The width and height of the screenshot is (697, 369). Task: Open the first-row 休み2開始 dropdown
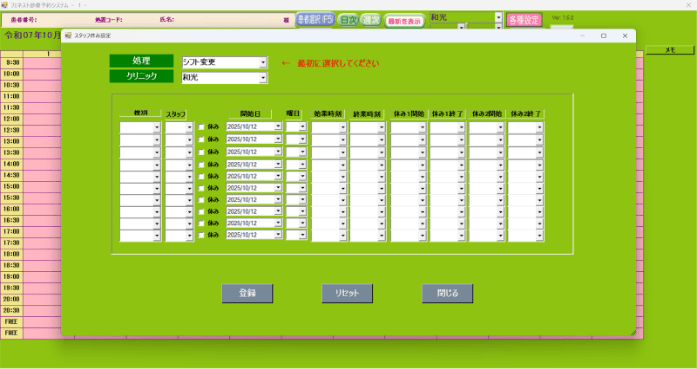point(501,128)
